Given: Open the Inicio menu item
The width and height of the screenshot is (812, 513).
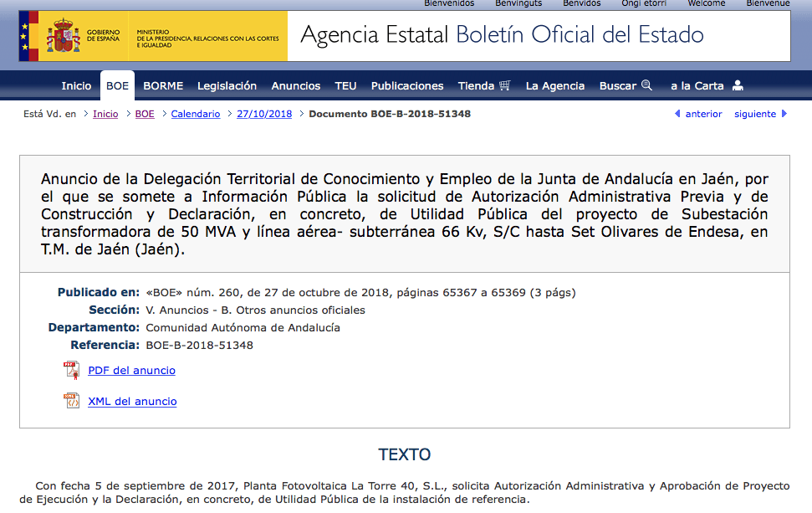Looking at the screenshot, I should pos(76,86).
